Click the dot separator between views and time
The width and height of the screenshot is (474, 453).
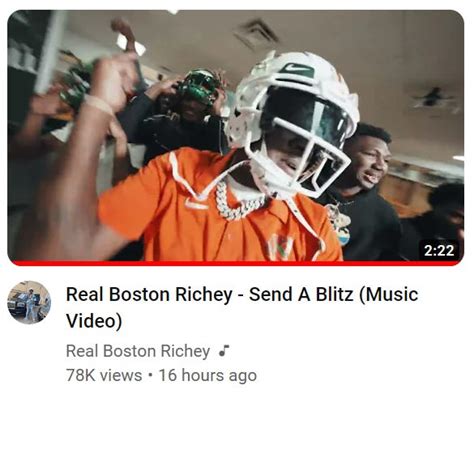[x=150, y=375]
